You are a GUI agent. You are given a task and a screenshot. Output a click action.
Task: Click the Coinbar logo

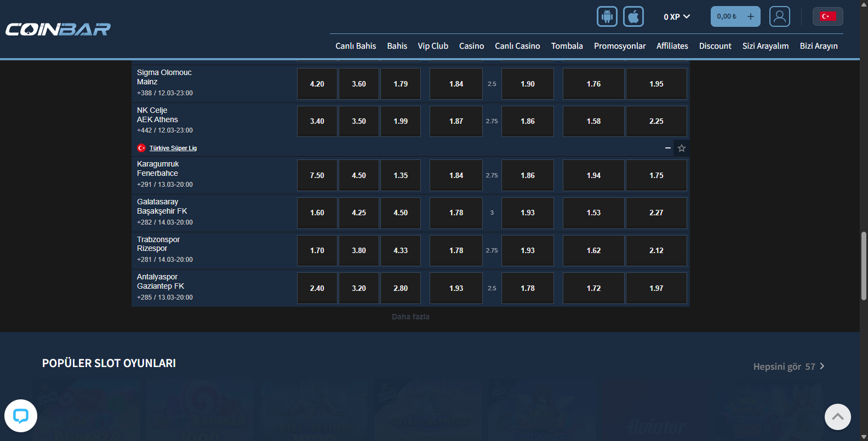pyautogui.click(x=58, y=29)
